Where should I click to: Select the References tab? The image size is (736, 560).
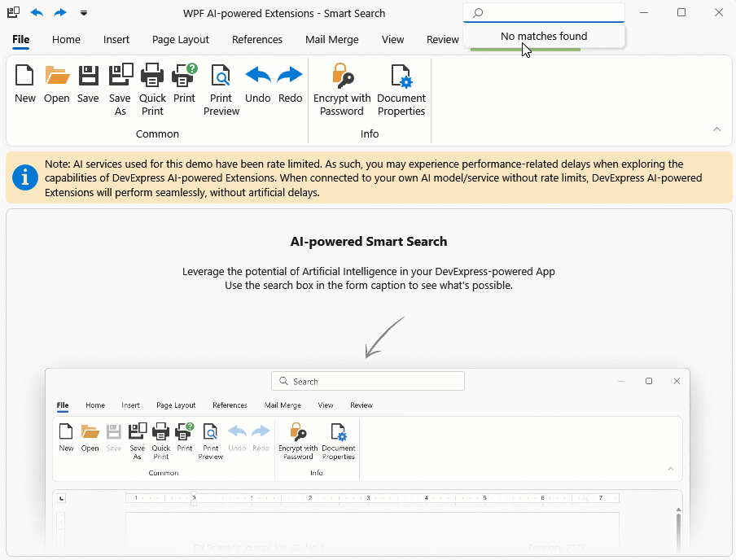pos(257,39)
